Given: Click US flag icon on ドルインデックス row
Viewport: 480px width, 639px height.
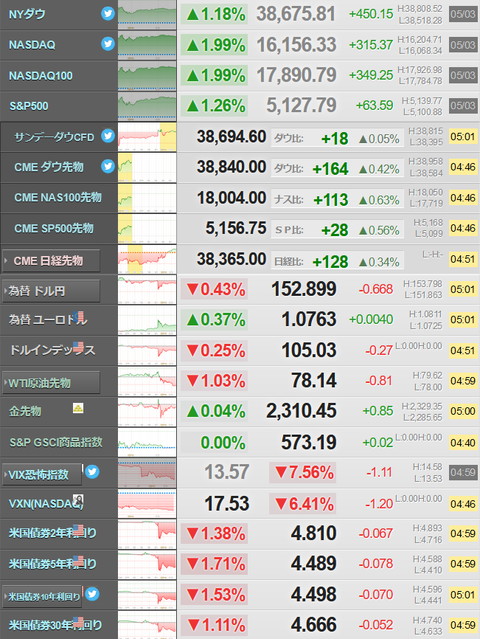Looking at the screenshot, I should [78, 347].
